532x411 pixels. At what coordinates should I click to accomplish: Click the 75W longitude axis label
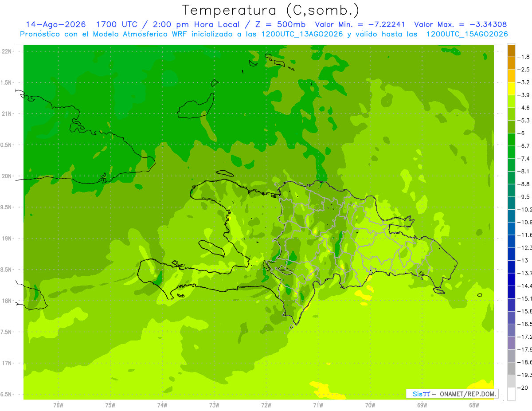(110, 405)
